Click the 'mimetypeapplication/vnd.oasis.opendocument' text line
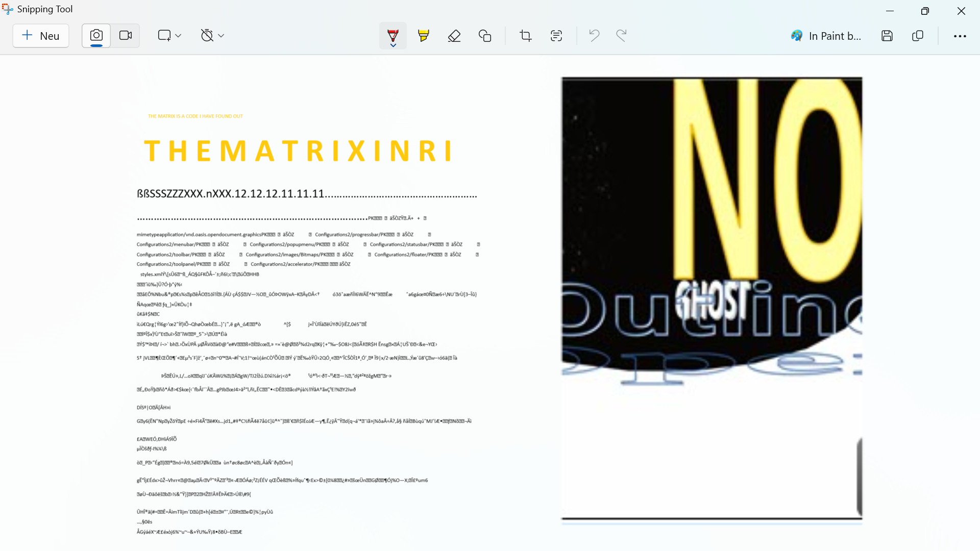Viewport: 980px width, 551px height. 284,235
